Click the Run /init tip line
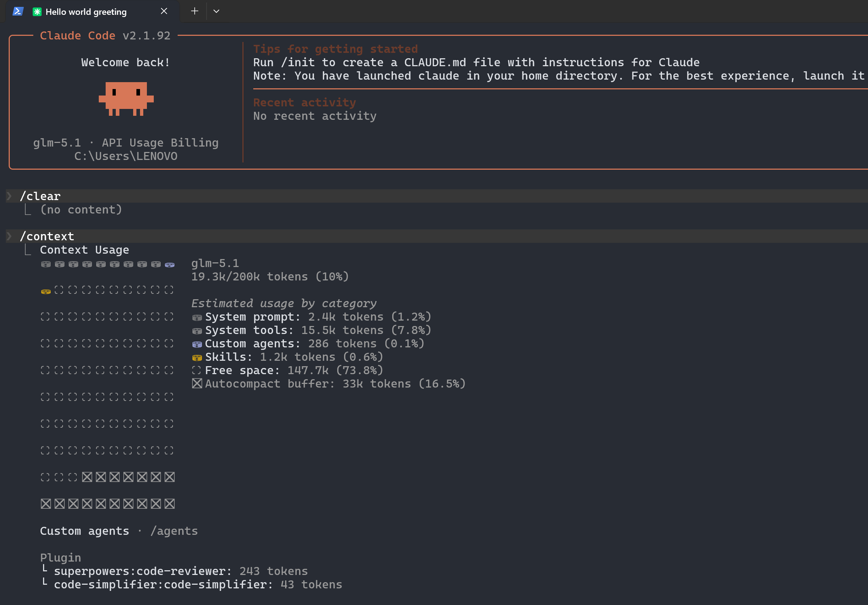This screenshot has height=605, width=868. pos(477,62)
